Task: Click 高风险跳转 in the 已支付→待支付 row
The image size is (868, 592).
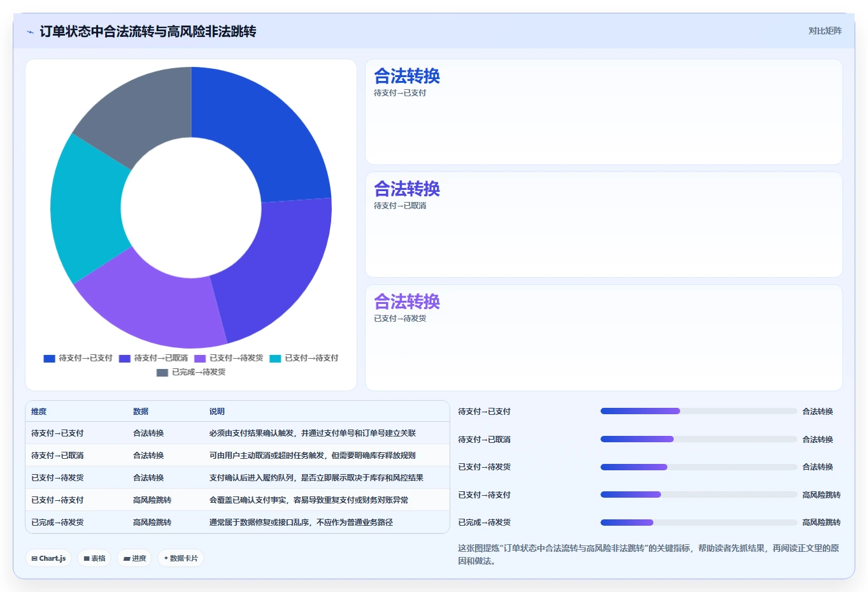Action: (152, 500)
